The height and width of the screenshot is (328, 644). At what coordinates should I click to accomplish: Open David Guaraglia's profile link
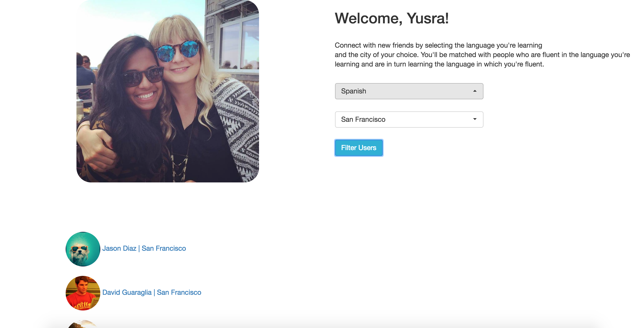tap(152, 292)
